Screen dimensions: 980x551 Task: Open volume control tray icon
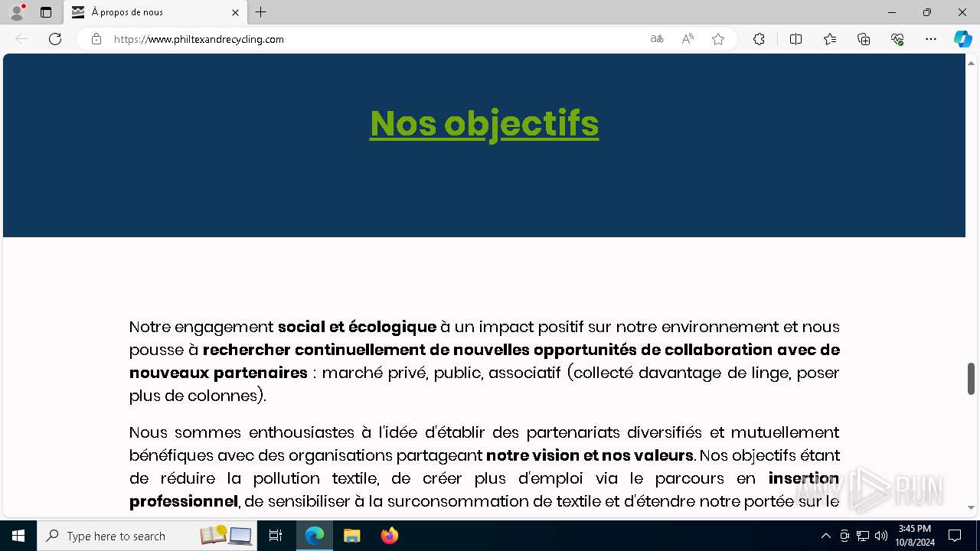click(880, 536)
